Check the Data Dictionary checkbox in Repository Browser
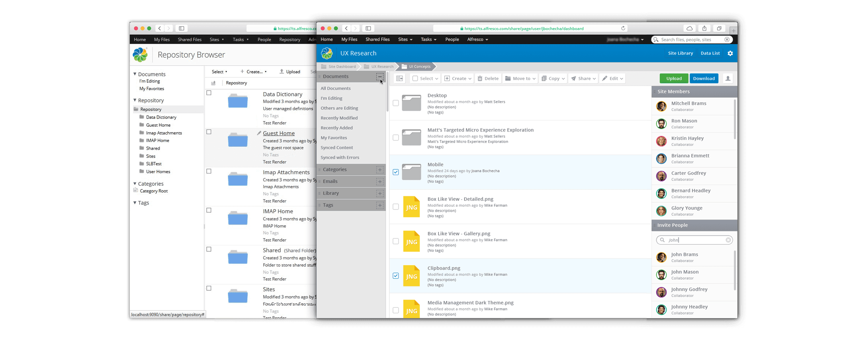868x342 pixels. tap(209, 93)
